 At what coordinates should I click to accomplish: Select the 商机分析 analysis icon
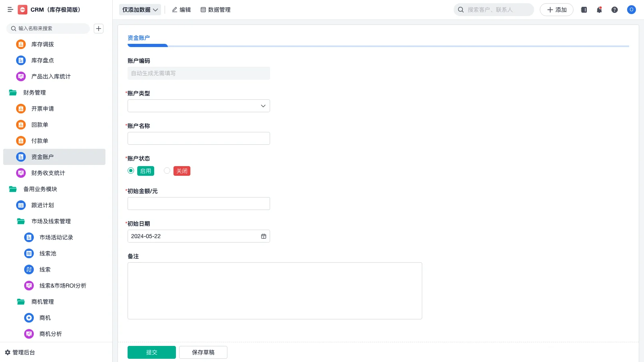click(x=29, y=334)
